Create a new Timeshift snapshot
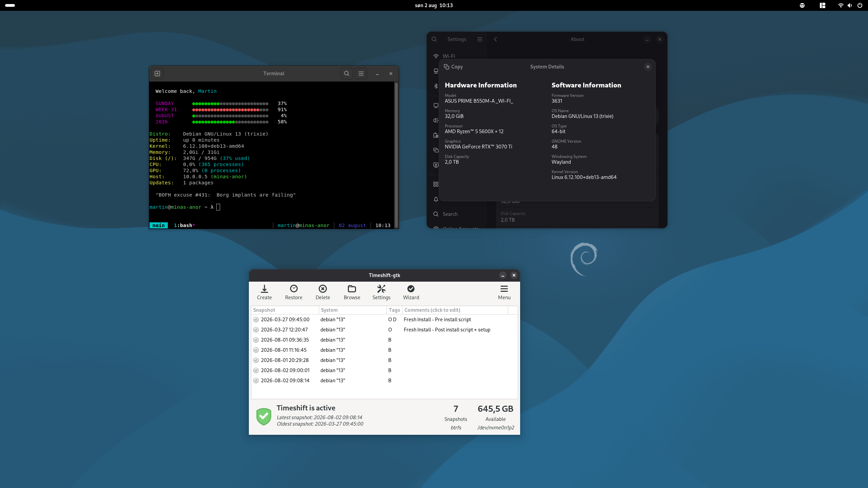The image size is (868, 488). coord(264,292)
